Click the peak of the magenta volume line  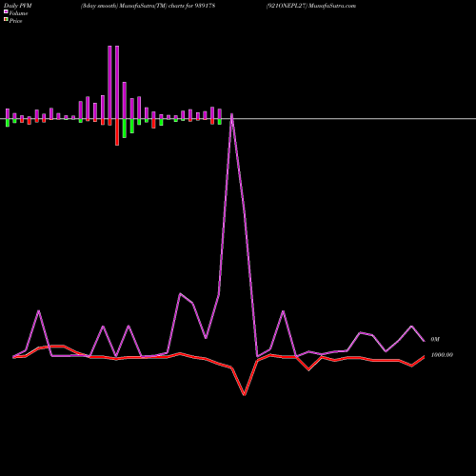(x=231, y=114)
